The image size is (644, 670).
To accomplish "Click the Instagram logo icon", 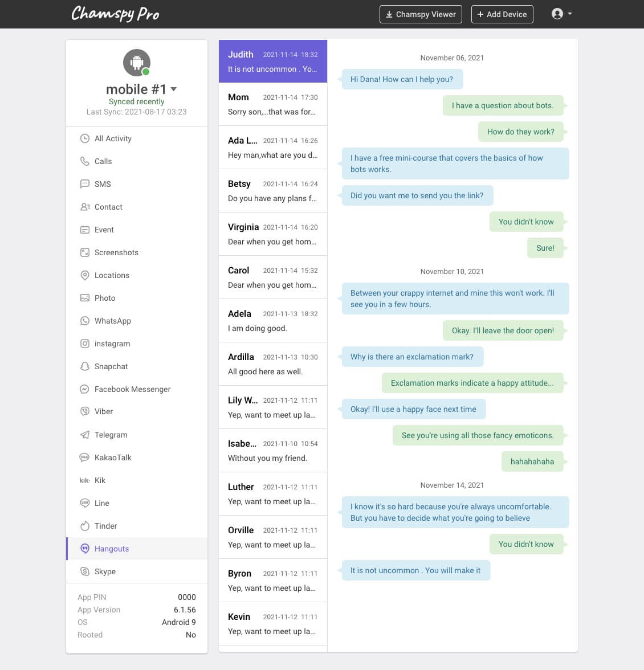I will coord(84,344).
